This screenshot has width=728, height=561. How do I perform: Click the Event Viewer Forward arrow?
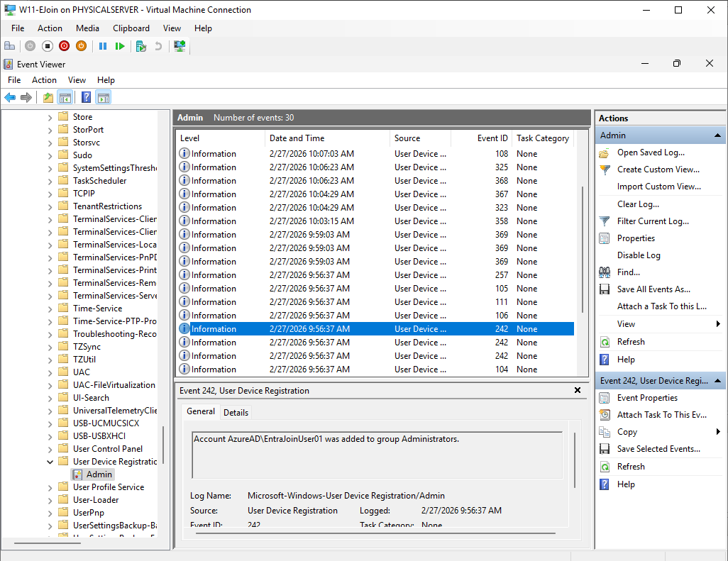click(x=26, y=97)
